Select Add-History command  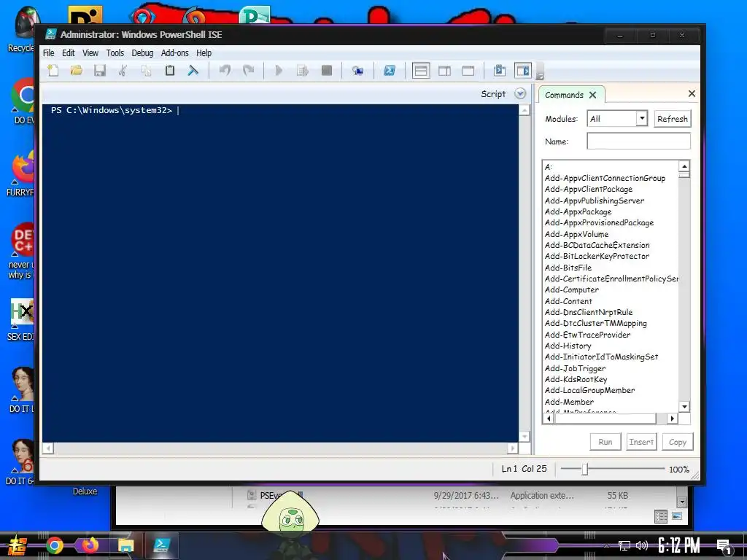(x=568, y=346)
